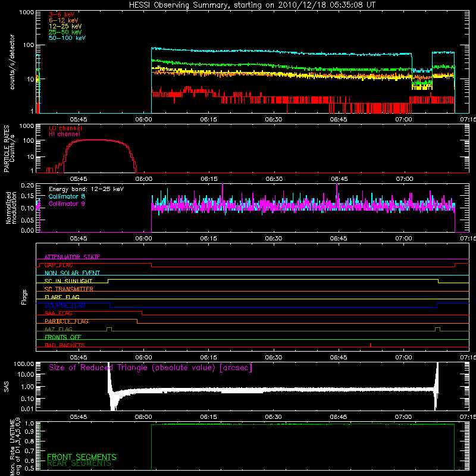
Task: Click the Normalized modulation axis label
Action: pos(11,208)
